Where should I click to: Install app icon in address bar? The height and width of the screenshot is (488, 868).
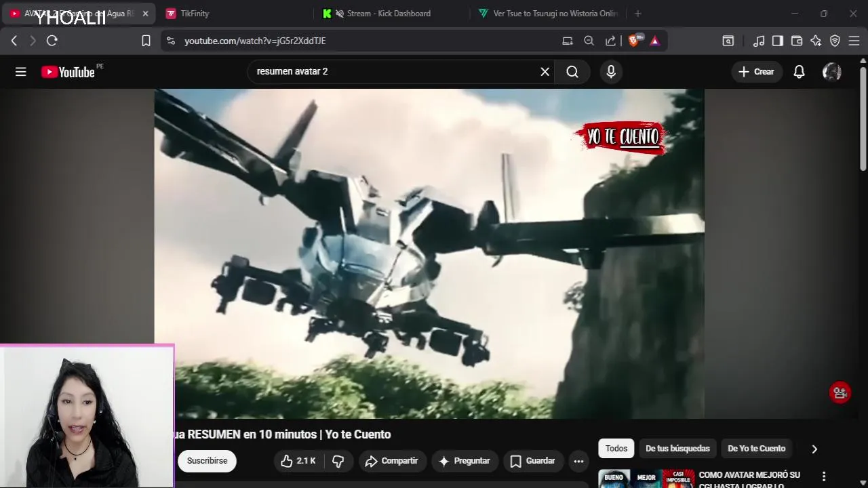point(568,41)
